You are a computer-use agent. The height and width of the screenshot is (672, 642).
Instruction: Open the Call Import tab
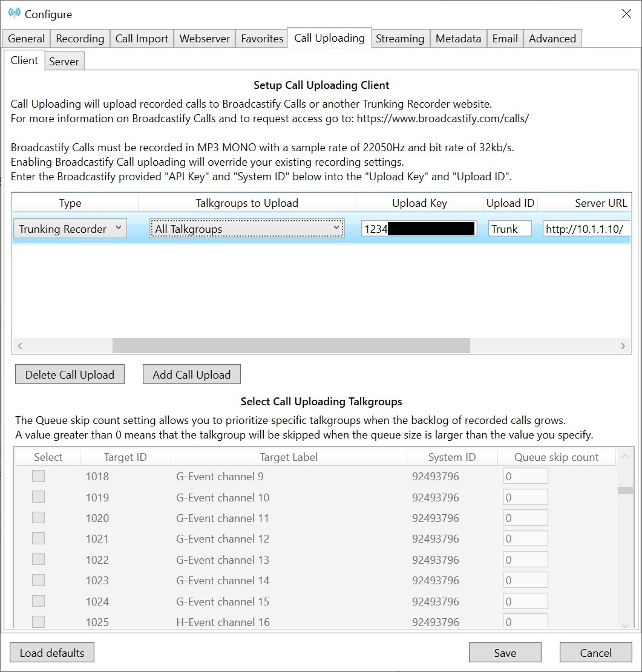[x=142, y=39]
